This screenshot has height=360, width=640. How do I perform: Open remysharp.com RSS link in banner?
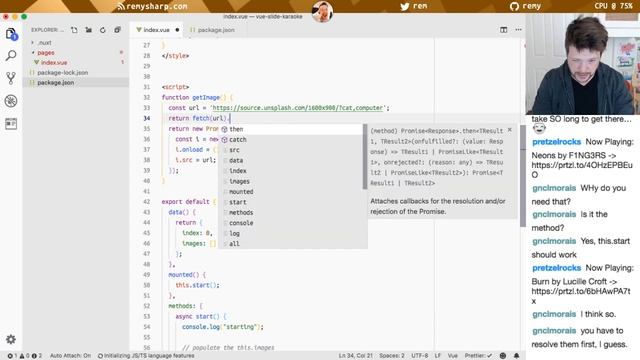point(152,7)
